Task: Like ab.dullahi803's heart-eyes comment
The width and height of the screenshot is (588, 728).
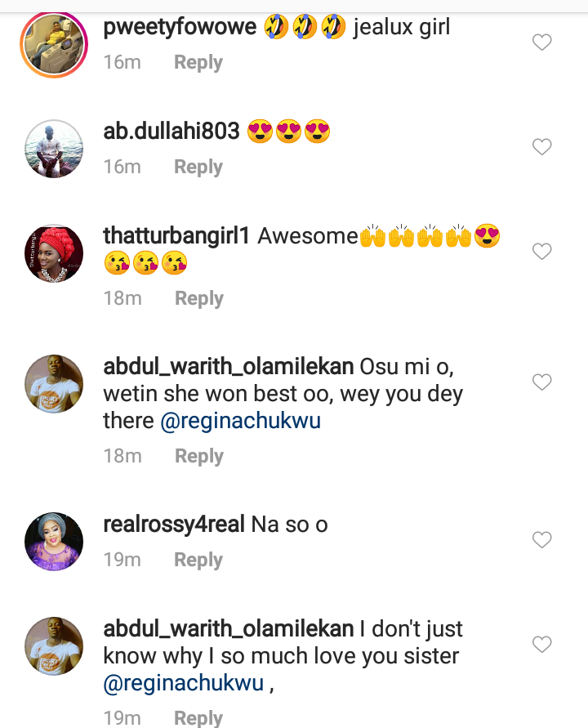Action: pos(542,147)
